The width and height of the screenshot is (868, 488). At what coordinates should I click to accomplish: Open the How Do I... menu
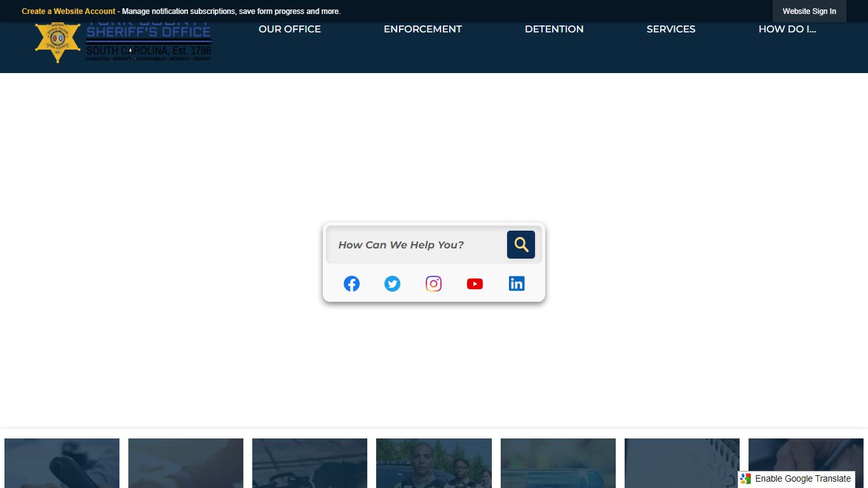click(787, 29)
